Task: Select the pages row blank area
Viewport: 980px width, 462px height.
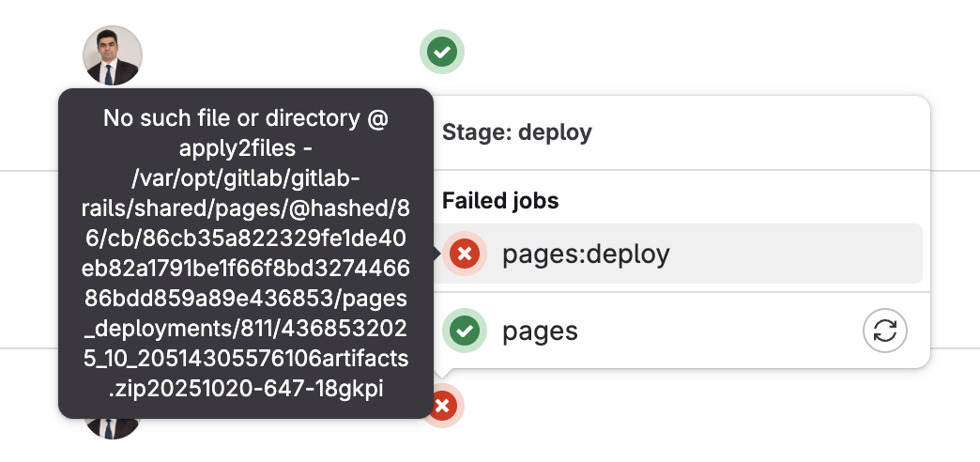Action: pyautogui.click(x=719, y=331)
